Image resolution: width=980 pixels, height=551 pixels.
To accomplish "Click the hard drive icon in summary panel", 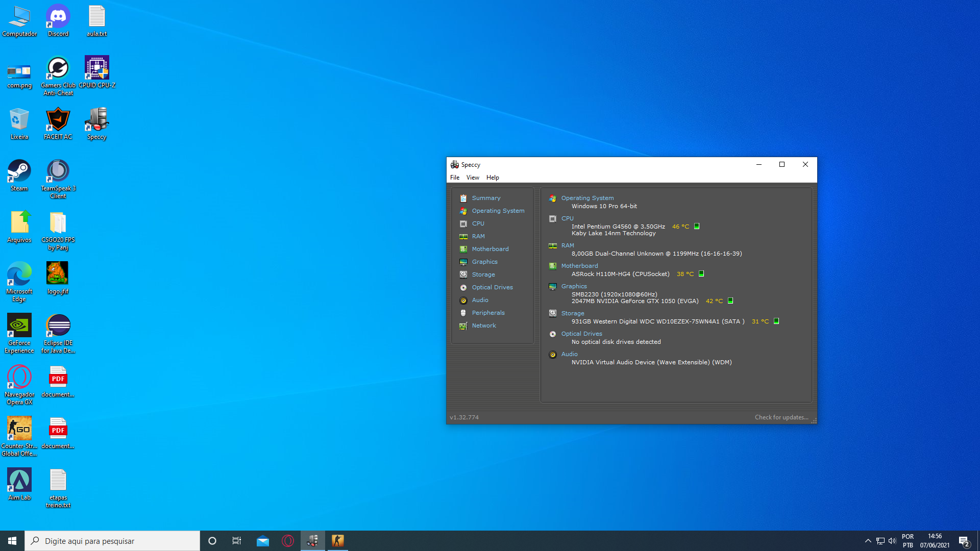I will (552, 313).
